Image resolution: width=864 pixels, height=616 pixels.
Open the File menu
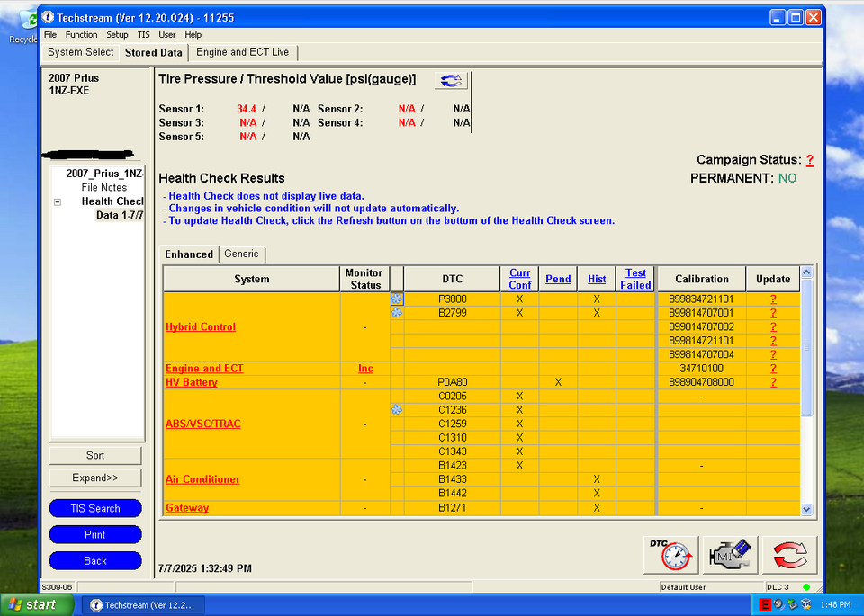(x=50, y=35)
